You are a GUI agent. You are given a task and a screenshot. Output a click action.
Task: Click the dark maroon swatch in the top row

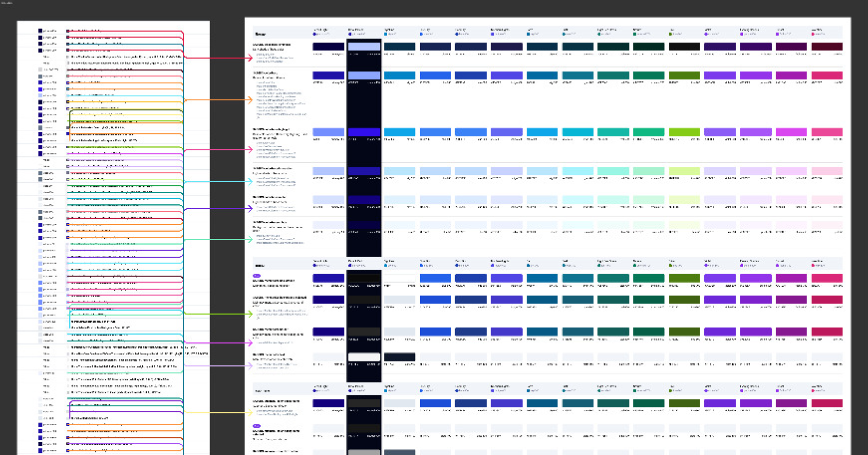click(x=827, y=47)
